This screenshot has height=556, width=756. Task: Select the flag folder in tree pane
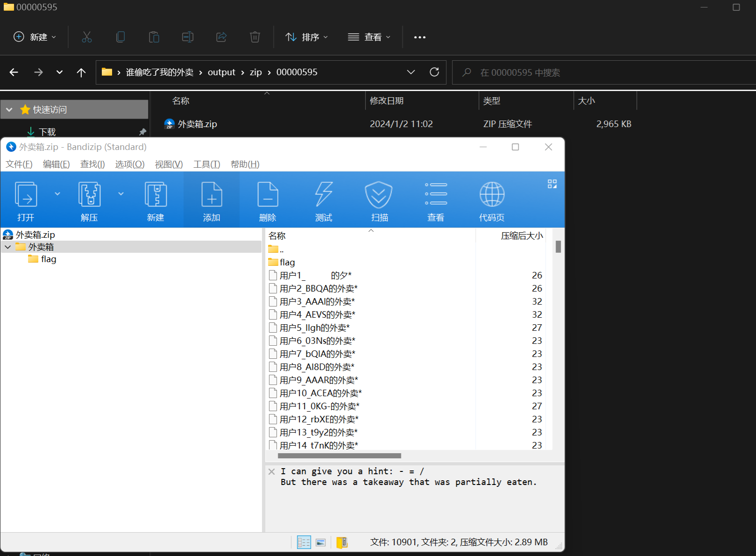[42, 259]
